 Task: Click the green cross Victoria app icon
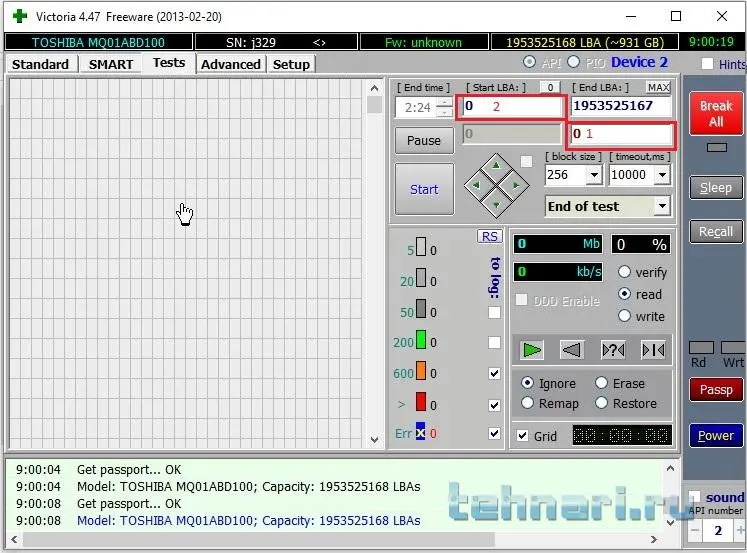tap(19, 16)
